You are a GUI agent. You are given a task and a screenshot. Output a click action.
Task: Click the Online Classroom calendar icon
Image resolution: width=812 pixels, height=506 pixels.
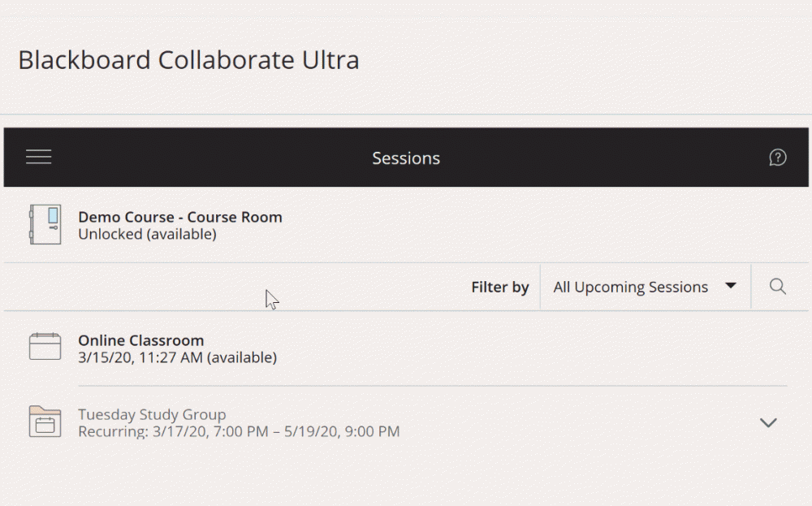45,348
